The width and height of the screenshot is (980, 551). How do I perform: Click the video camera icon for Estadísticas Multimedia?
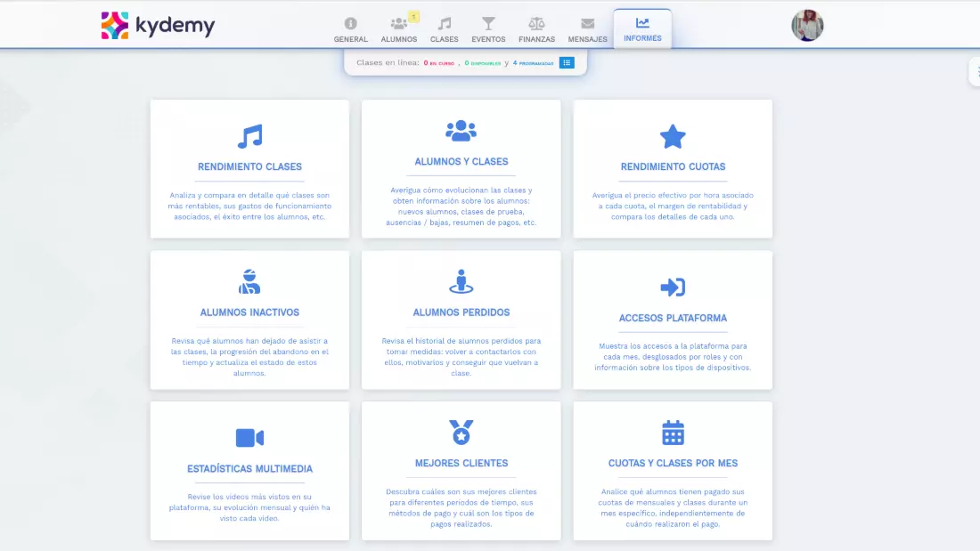pos(249,438)
